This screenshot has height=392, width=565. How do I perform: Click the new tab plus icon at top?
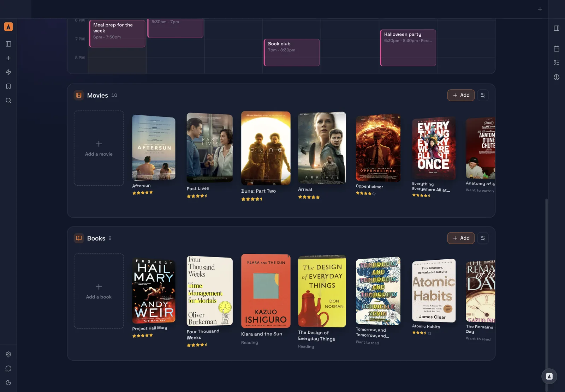(x=540, y=9)
